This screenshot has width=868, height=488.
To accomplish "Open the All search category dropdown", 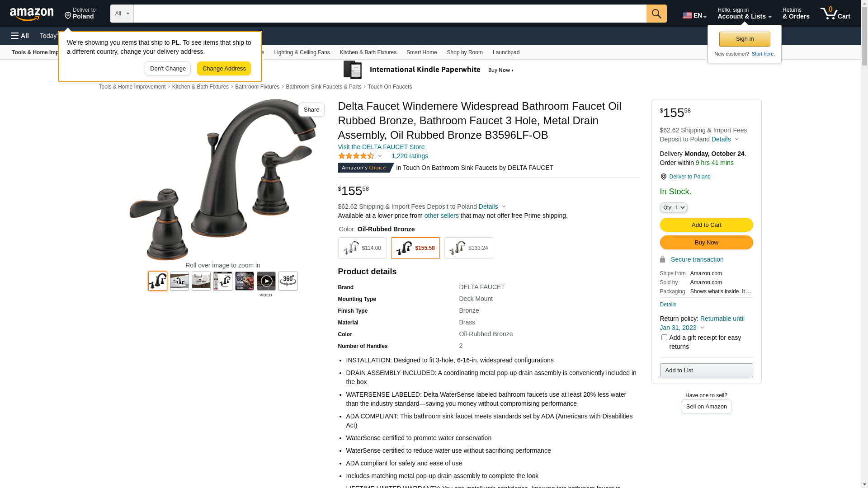I will (x=122, y=14).
